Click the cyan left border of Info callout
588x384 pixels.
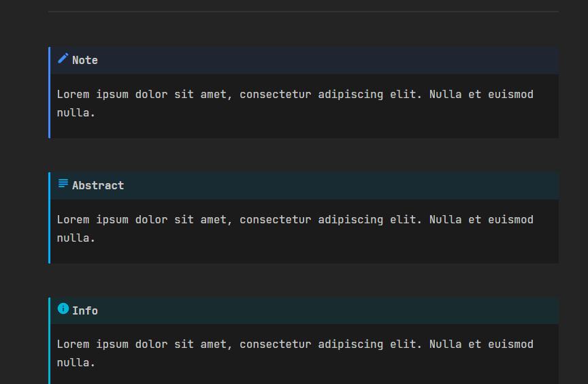pos(50,341)
